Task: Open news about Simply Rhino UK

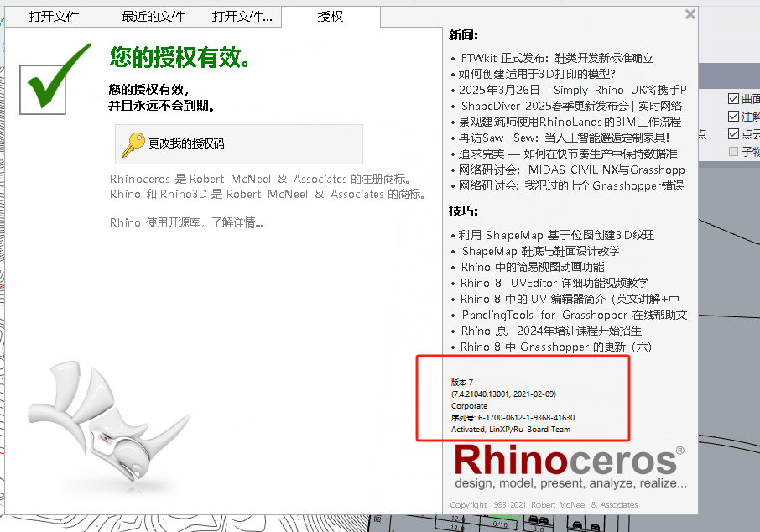Action: click(x=572, y=90)
